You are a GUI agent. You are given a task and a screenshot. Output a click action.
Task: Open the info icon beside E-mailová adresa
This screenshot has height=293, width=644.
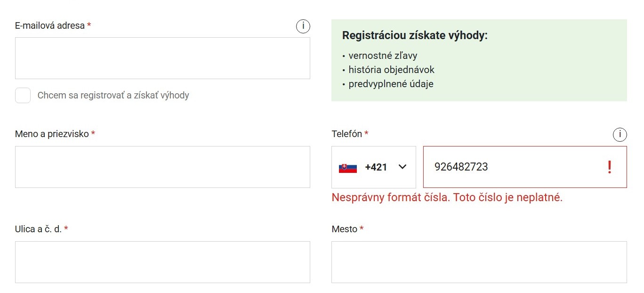pos(303,26)
